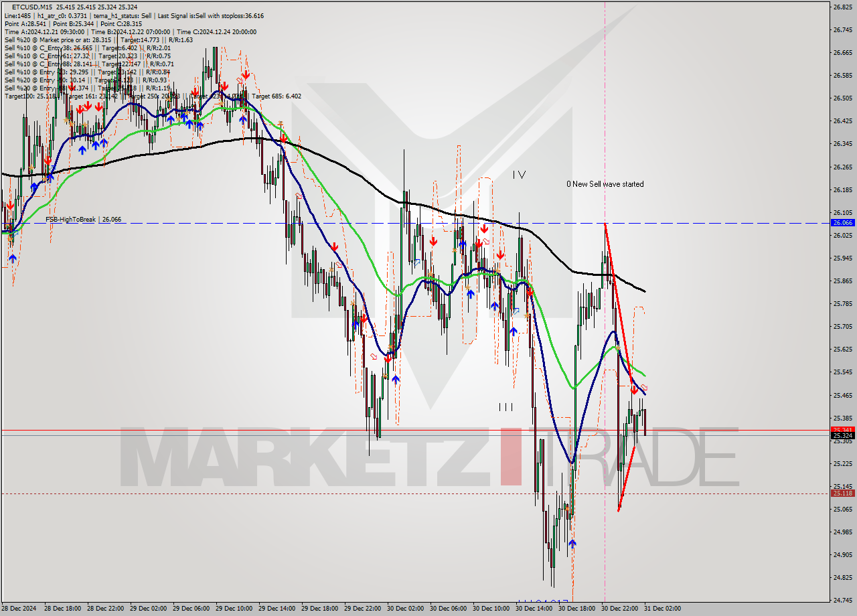Click the '28 Dec 18:00' time axis label
The height and width of the screenshot is (616, 857).
62,609
